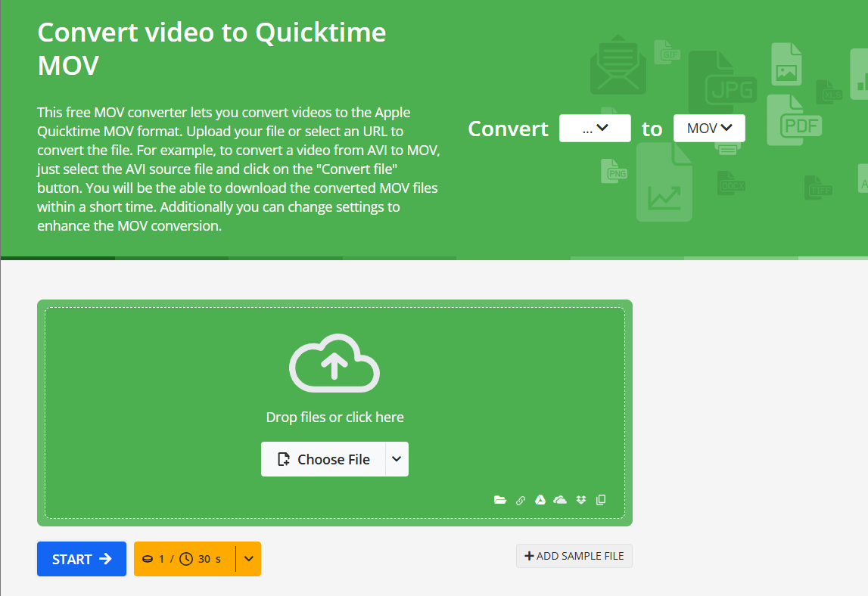This screenshot has width=868, height=596.
Task: Click the Choose File button
Action: (x=324, y=459)
